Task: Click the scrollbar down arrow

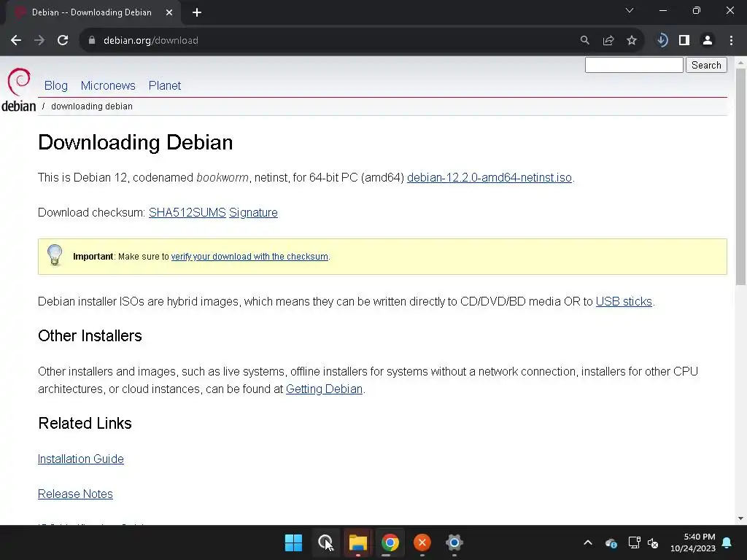Action: click(740, 518)
